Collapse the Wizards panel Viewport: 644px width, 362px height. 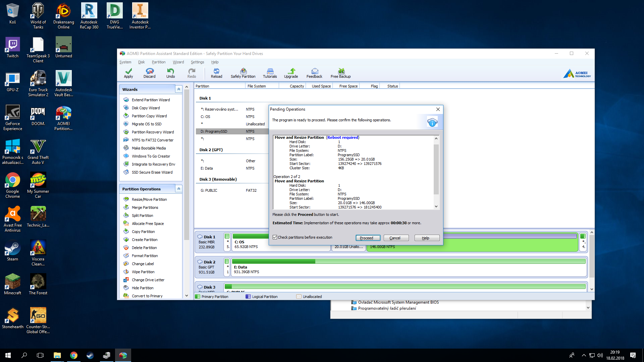179,89
